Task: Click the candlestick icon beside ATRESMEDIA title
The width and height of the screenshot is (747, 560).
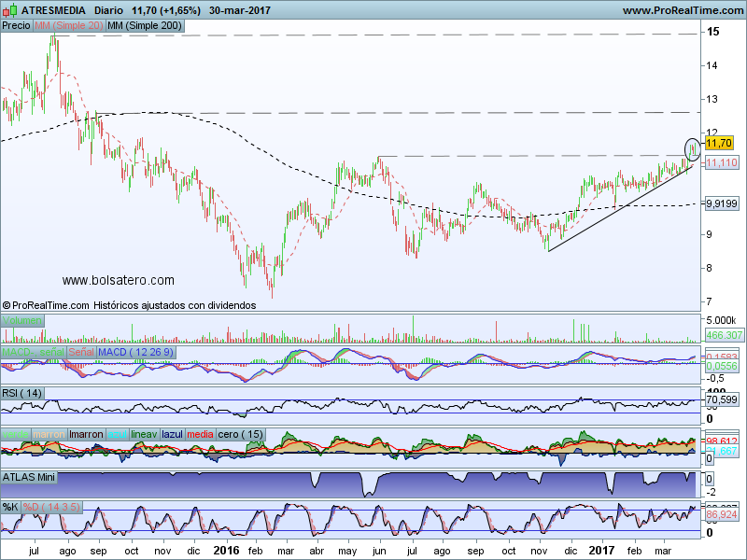Action: tap(10, 10)
